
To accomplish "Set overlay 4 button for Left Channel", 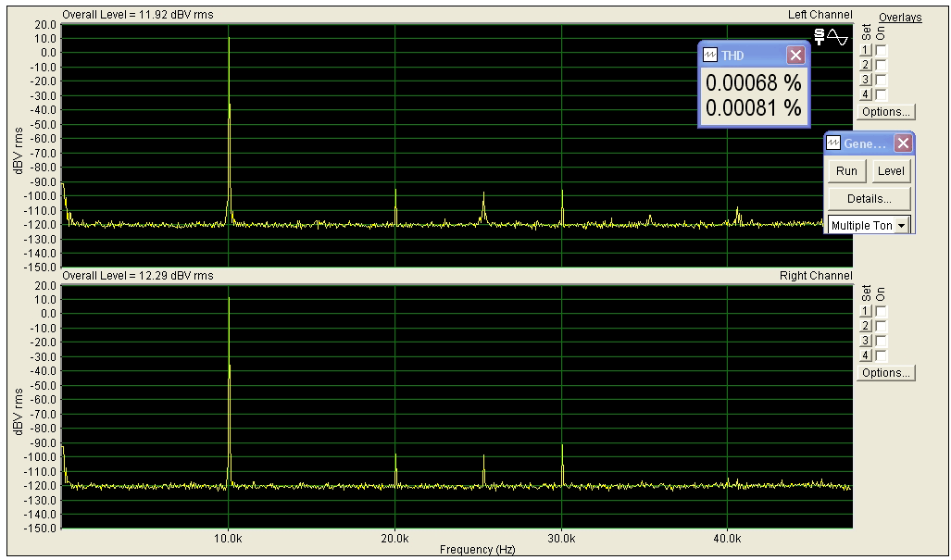I will [866, 94].
